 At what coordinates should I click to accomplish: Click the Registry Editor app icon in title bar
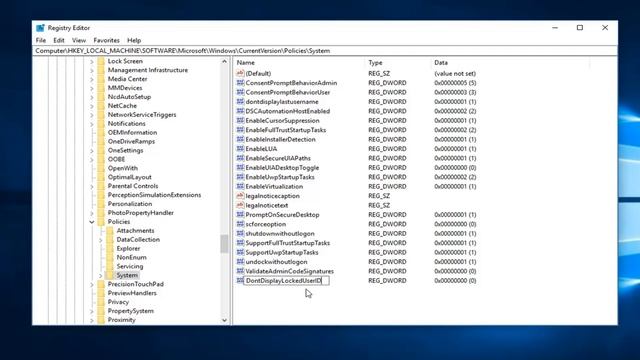(40, 28)
